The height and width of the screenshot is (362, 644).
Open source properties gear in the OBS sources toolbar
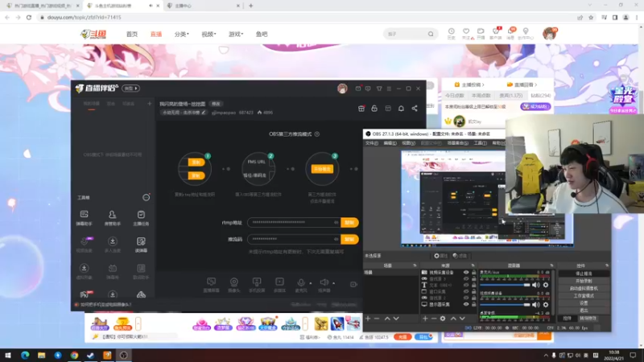pyautogui.click(x=442, y=319)
